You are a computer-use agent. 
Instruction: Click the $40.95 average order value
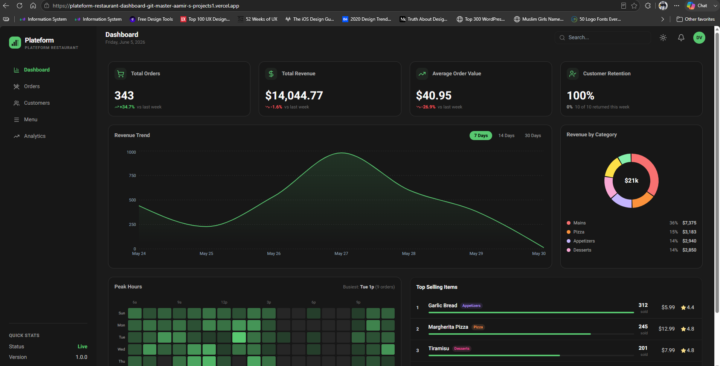(x=433, y=96)
